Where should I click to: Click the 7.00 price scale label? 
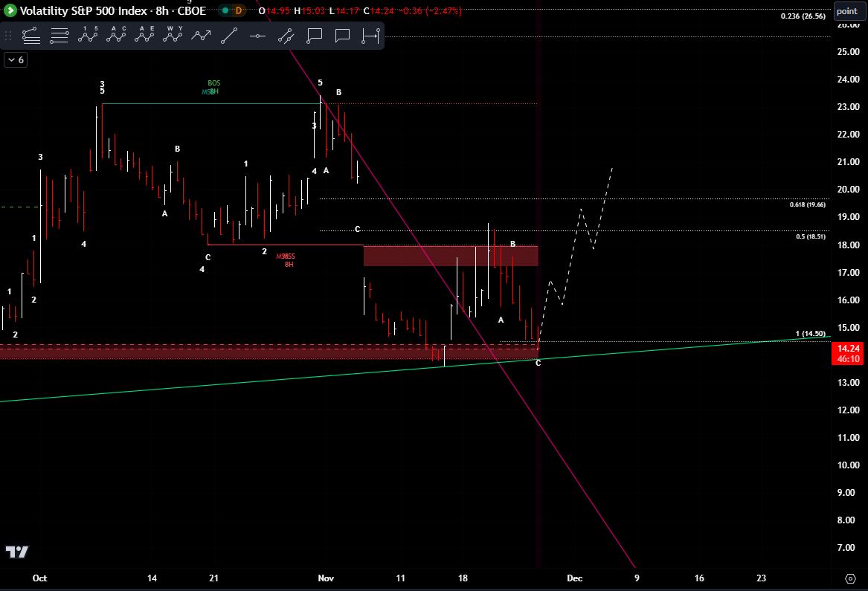[x=846, y=547]
